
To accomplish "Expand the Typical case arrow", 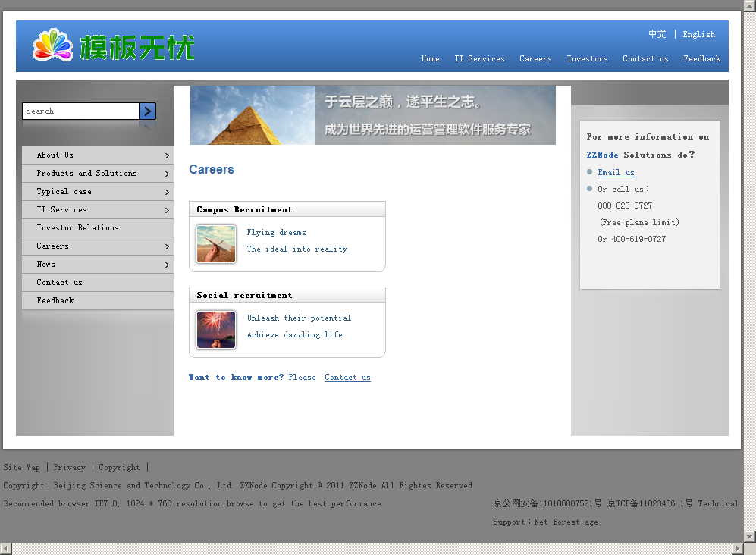I will (x=167, y=192).
